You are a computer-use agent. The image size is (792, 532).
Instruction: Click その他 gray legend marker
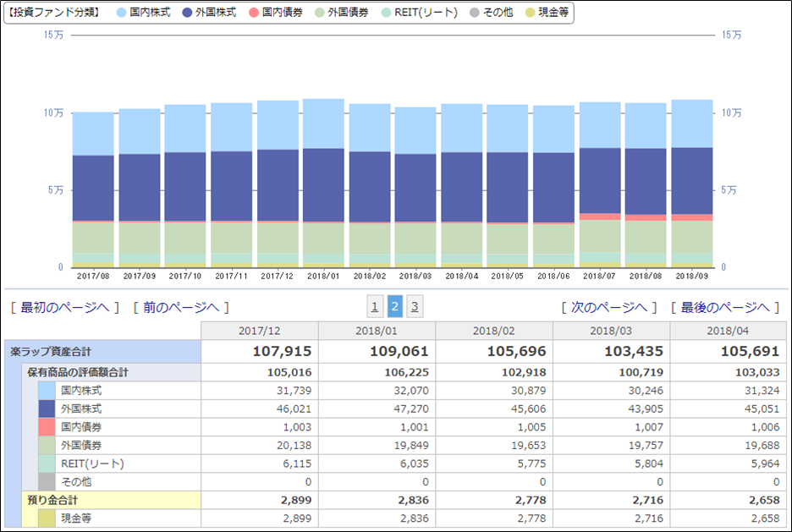475,13
